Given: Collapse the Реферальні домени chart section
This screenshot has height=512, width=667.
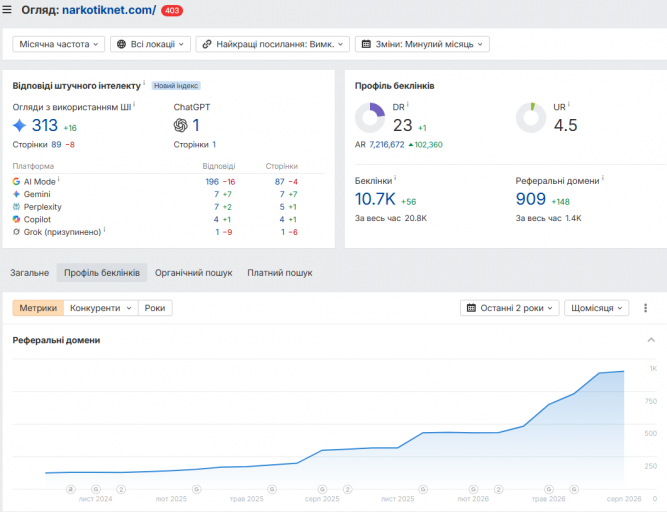Looking at the screenshot, I should (x=651, y=340).
